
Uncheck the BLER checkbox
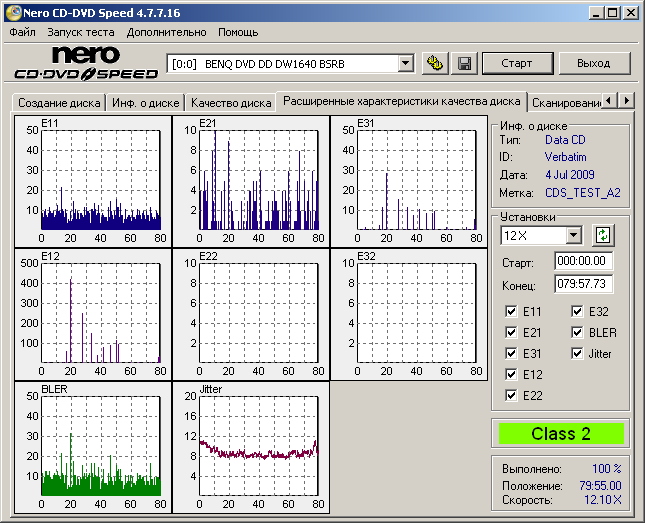tap(579, 332)
